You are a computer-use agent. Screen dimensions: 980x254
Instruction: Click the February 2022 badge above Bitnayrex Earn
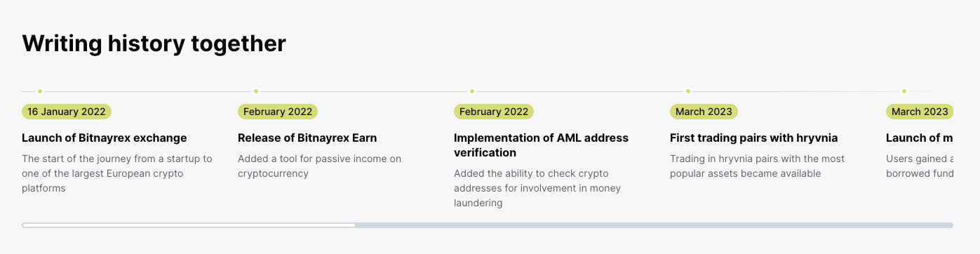tap(278, 112)
